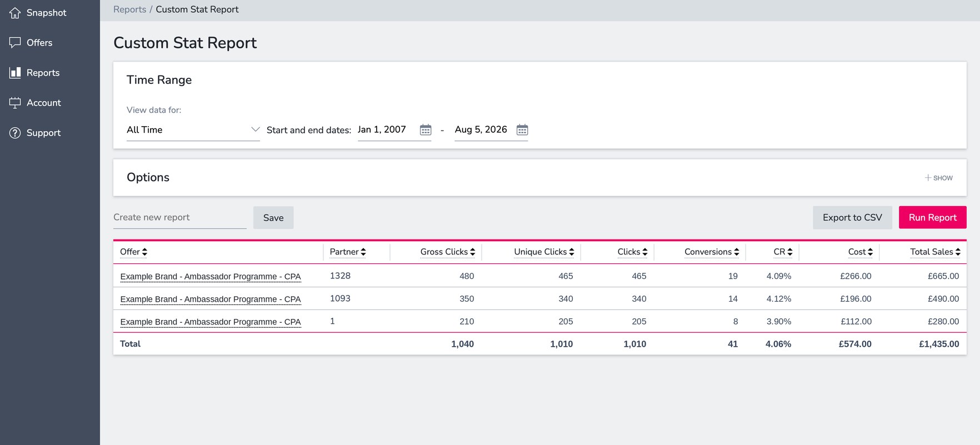Click the start date field Jan 1, 2007
This screenshot has width=980, height=445.
382,129
